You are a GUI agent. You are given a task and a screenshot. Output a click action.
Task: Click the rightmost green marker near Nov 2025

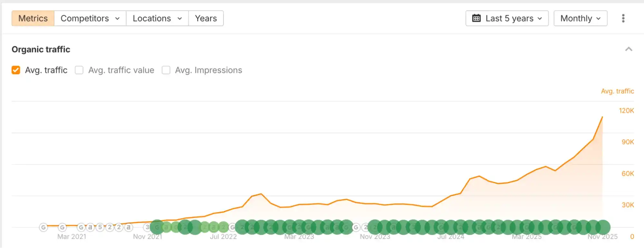pos(603,227)
